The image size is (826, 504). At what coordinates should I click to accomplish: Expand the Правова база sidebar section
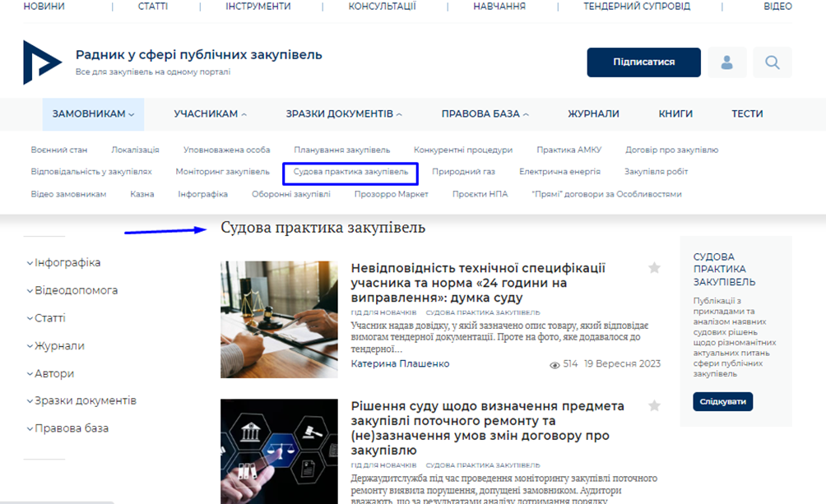click(71, 428)
